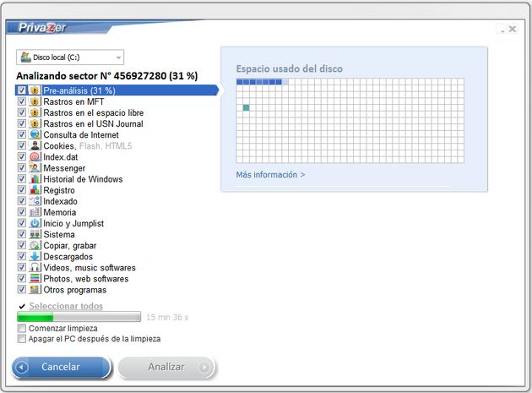Close the PrivaZer window
532x393 pixels.
coord(513,30)
